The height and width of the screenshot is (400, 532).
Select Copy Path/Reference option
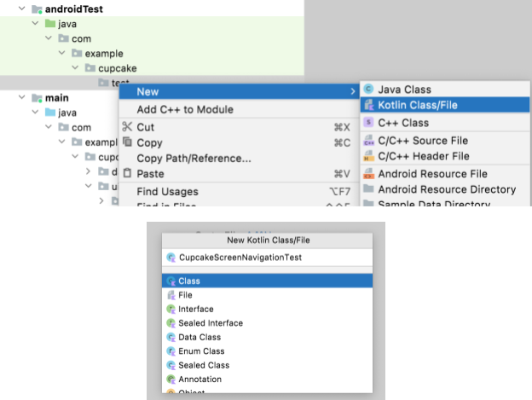194,158
